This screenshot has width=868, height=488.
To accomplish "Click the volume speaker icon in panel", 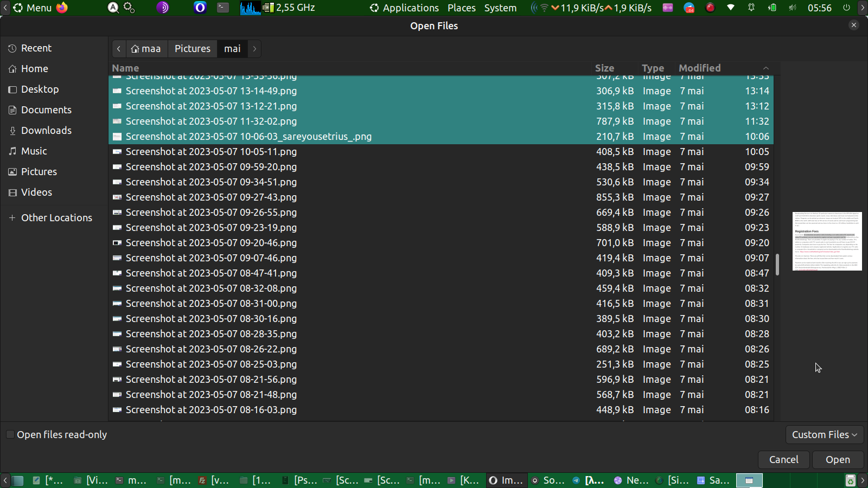I will [793, 8].
